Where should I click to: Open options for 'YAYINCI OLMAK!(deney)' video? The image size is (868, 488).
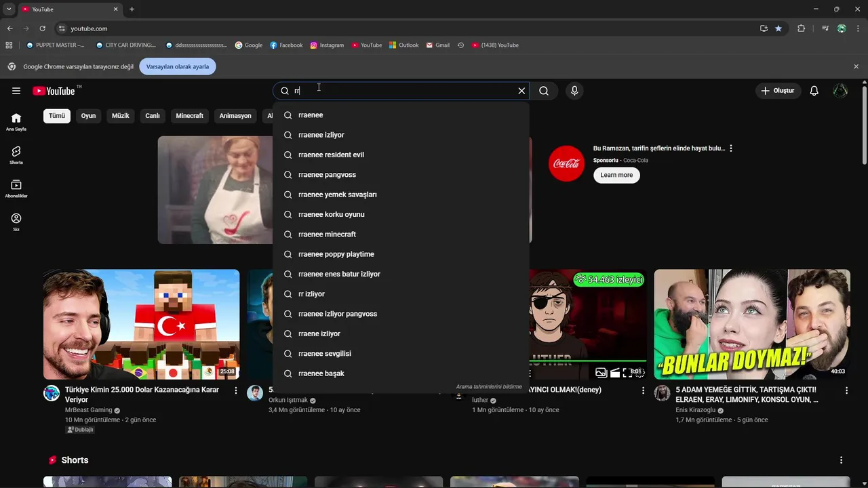[x=643, y=390]
